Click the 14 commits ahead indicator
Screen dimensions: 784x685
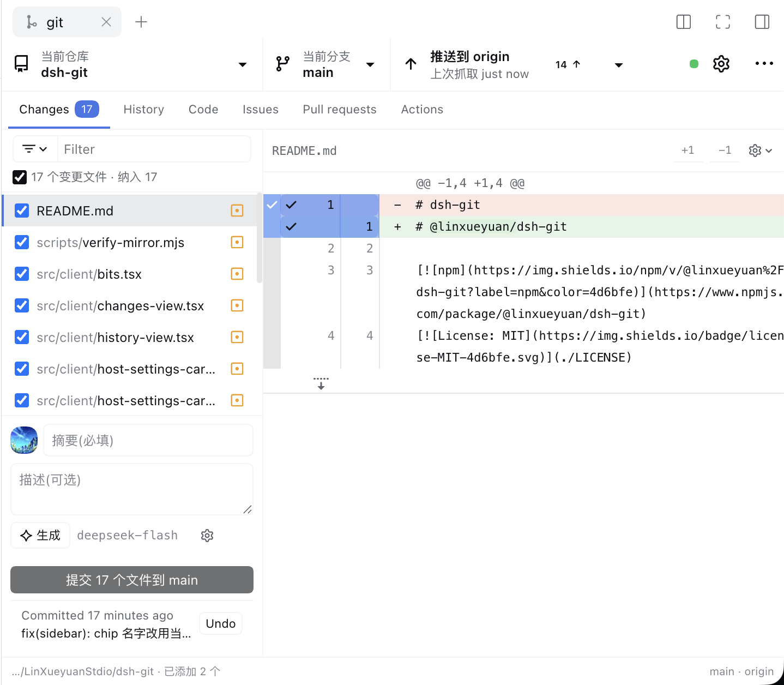[x=568, y=64]
